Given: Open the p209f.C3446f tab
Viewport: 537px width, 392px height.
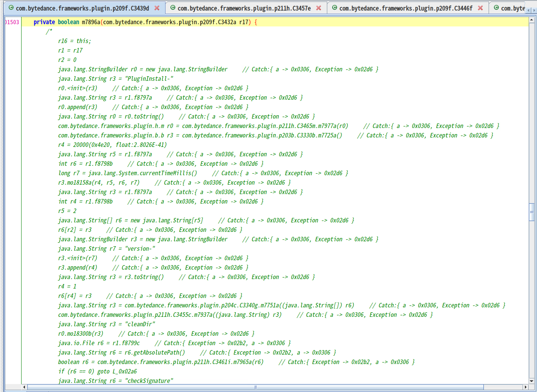Looking at the screenshot, I should point(405,8).
